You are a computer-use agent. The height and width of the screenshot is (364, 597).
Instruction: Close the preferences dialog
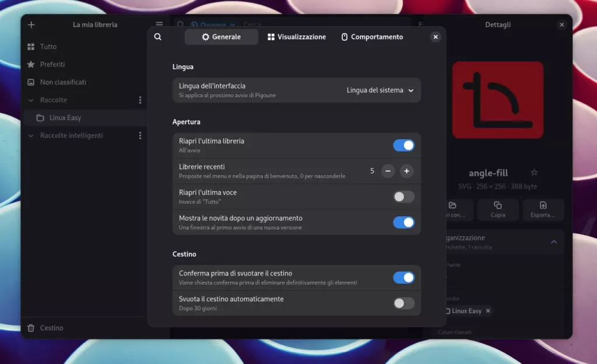(436, 37)
